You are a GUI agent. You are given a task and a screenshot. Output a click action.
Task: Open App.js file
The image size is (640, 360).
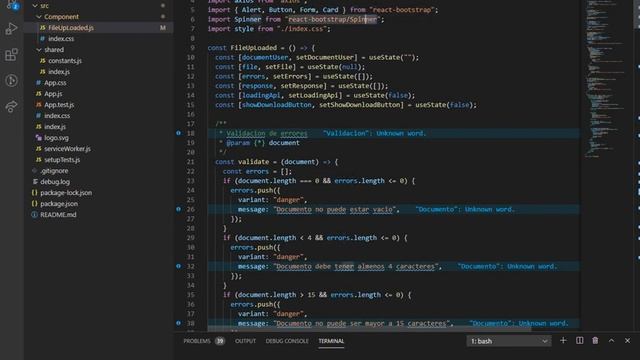pyautogui.click(x=53, y=94)
